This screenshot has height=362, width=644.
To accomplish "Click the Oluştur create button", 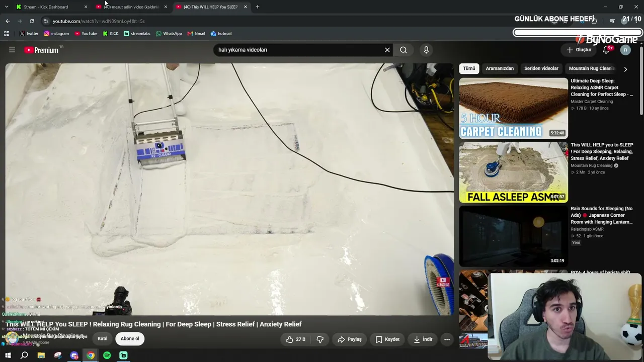I will click(x=579, y=50).
